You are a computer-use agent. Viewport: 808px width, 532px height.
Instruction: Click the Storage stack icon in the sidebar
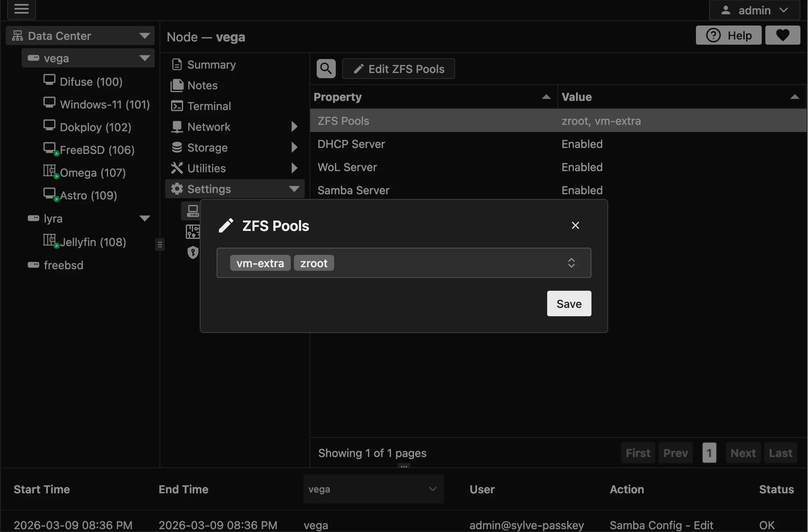click(x=177, y=147)
